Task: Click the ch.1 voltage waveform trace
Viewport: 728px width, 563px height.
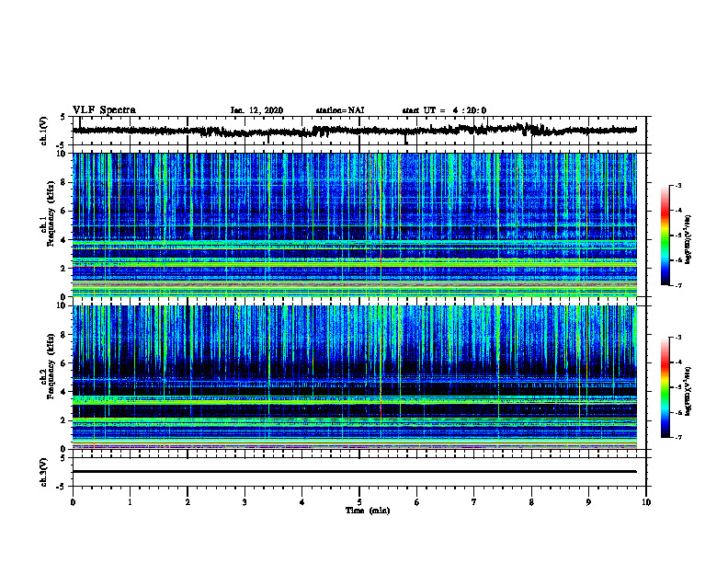Action: pyautogui.click(x=355, y=131)
